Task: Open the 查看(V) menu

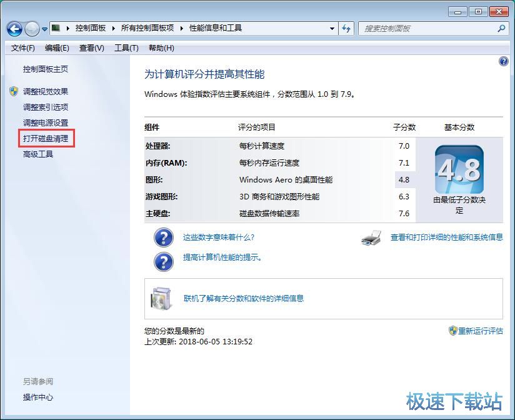Action: coord(92,48)
